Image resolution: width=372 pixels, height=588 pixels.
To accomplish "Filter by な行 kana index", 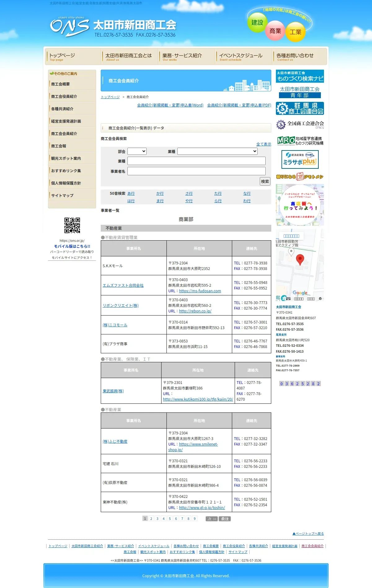I will click(x=247, y=194).
